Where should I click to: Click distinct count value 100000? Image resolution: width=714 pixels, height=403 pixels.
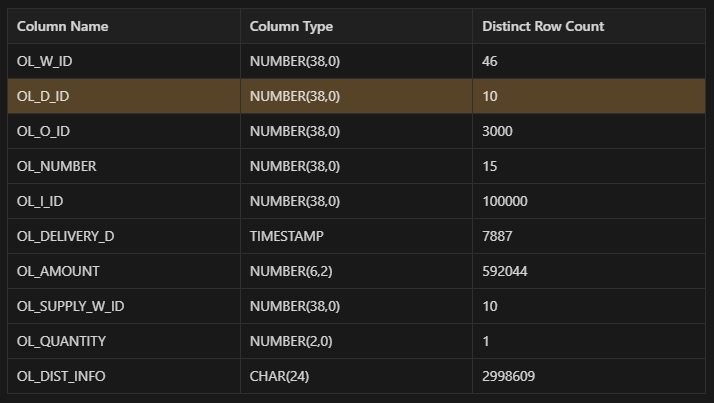click(x=505, y=201)
